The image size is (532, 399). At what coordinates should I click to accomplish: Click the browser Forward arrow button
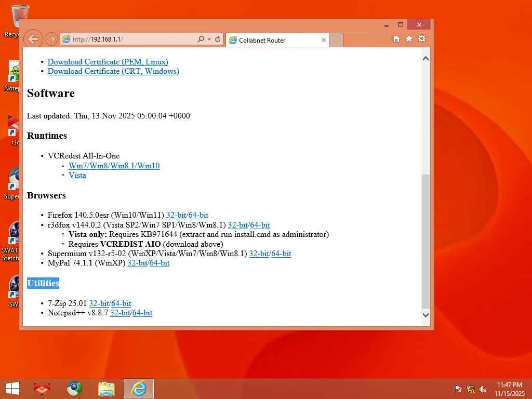[x=51, y=39]
